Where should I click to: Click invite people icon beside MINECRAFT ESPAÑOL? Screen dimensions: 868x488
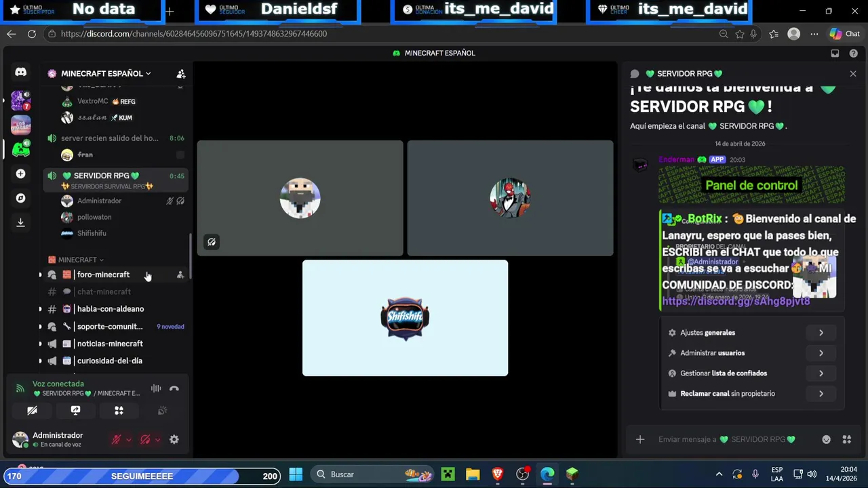pyautogui.click(x=181, y=74)
